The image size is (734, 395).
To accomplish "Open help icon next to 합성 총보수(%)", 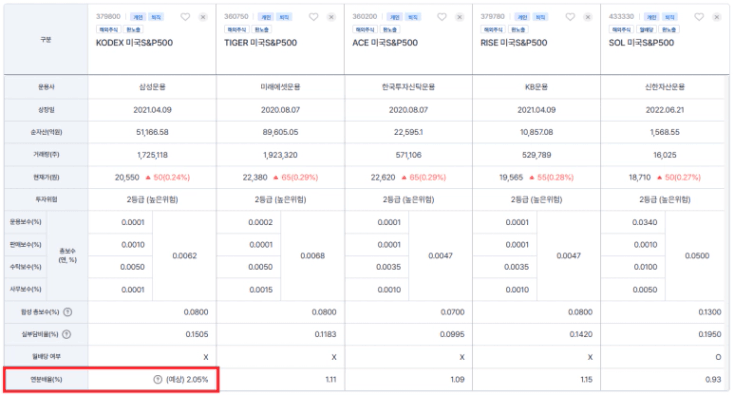I will pos(68,312).
